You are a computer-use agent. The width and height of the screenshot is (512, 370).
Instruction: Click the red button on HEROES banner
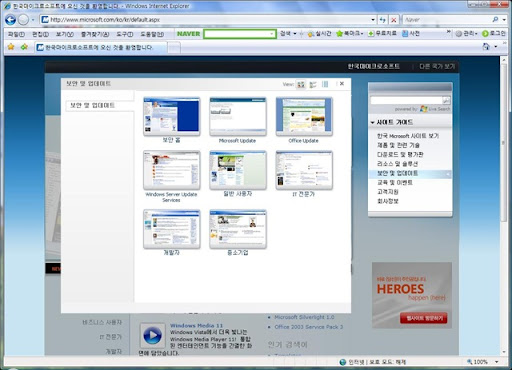[424, 318]
